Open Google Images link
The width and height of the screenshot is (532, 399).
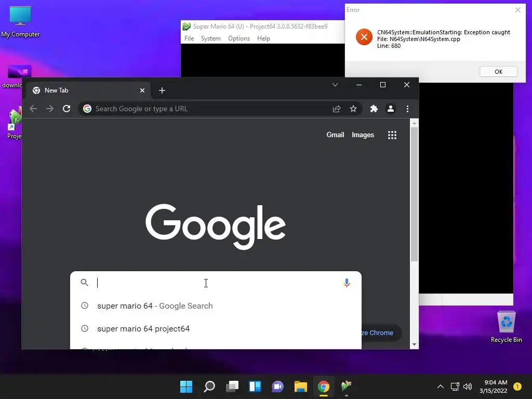pyautogui.click(x=363, y=135)
